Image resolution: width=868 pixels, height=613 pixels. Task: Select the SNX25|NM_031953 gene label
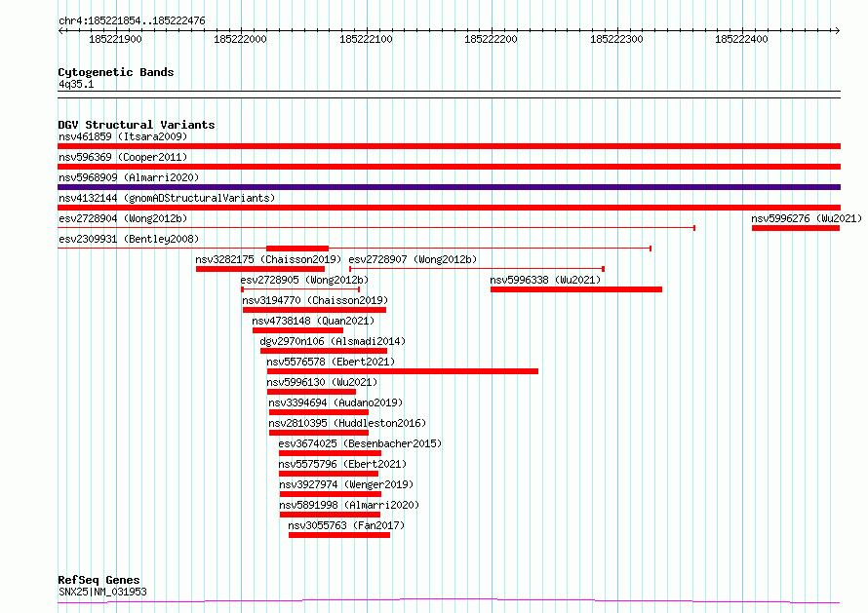[102, 592]
